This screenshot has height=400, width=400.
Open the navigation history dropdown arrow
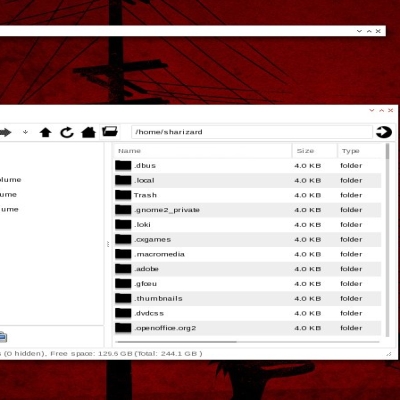point(25,132)
